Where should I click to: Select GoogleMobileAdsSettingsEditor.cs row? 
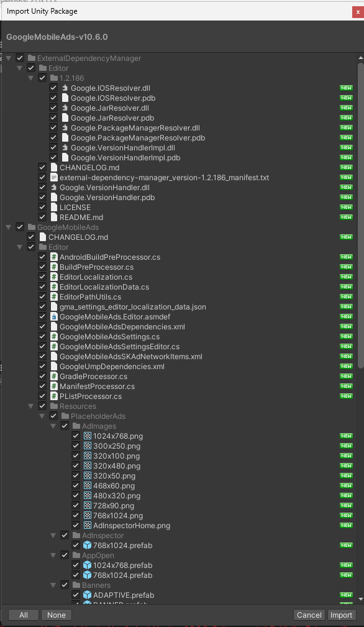pos(180,347)
